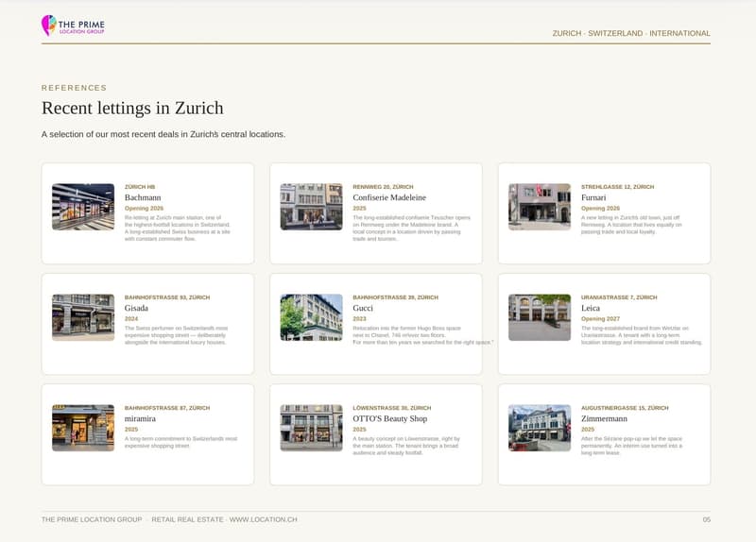
Task: Click the Leica description paragraph
Action: 642,335
